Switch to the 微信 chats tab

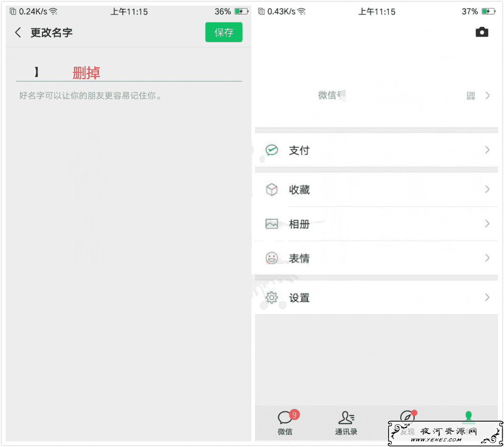click(285, 423)
